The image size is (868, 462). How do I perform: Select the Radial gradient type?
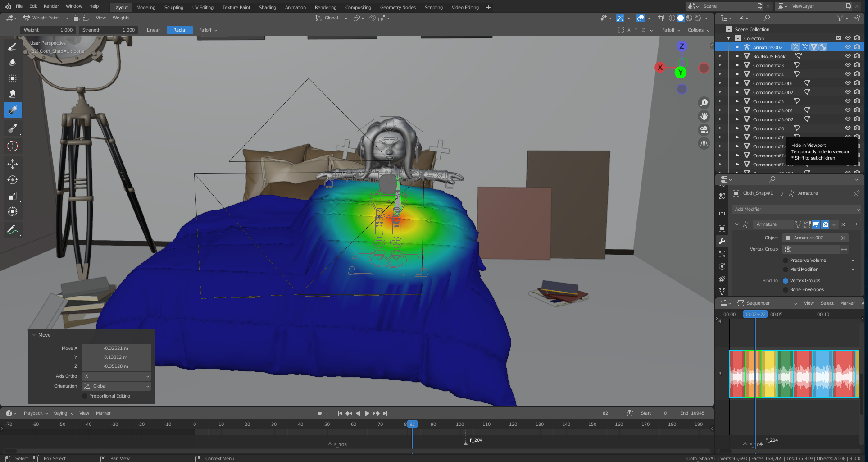point(180,30)
